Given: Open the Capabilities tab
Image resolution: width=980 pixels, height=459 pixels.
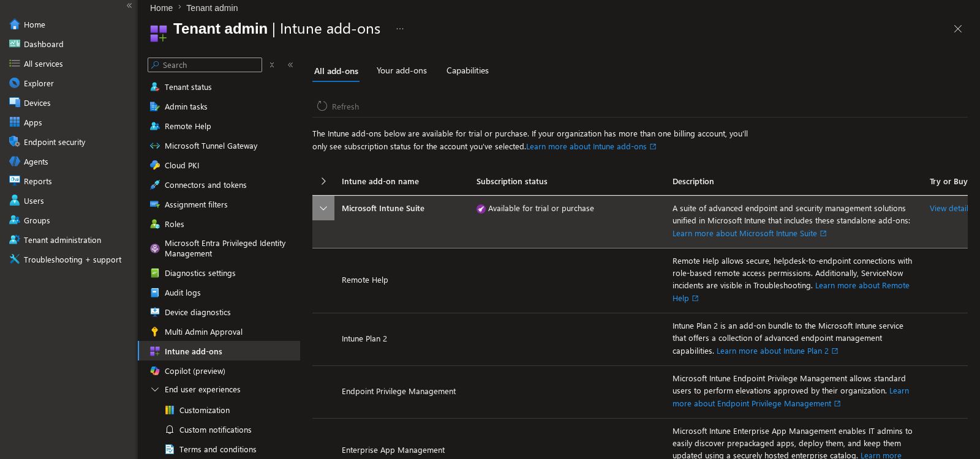Looking at the screenshot, I should [467, 70].
